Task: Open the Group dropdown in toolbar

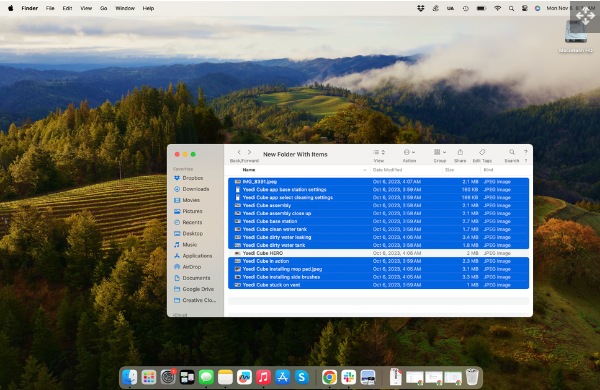Action: [x=440, y=152]
